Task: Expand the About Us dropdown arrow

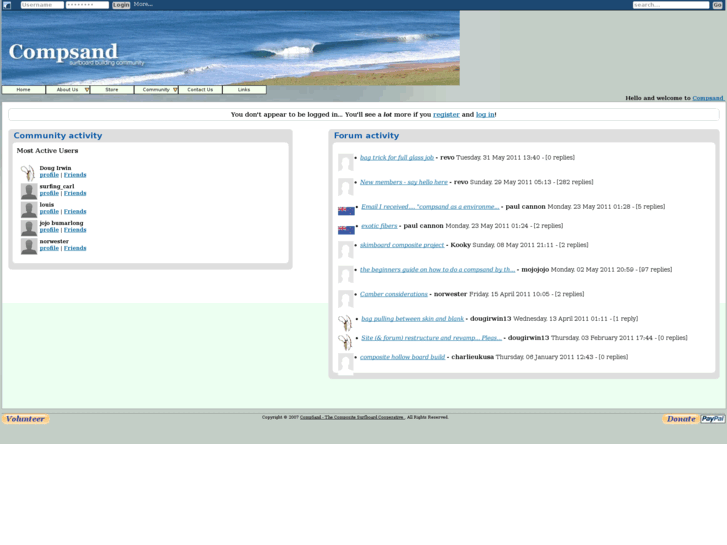Action: click(x=87, y=90)
